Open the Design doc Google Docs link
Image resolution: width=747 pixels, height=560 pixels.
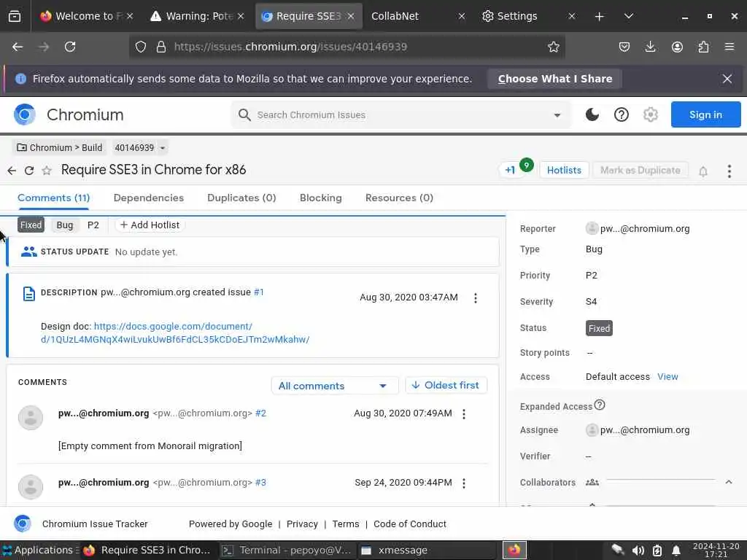point(175,332)
